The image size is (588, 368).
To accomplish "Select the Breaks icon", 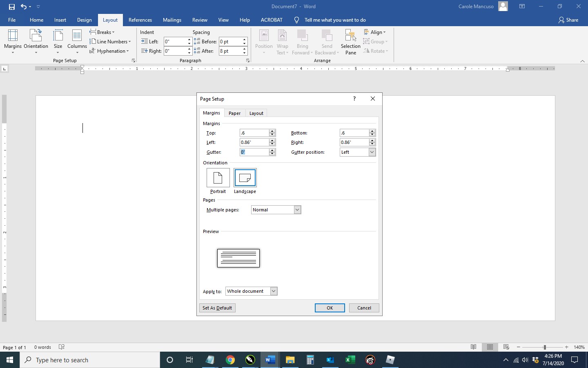I will pyautogui.click(x=102, y=32).
